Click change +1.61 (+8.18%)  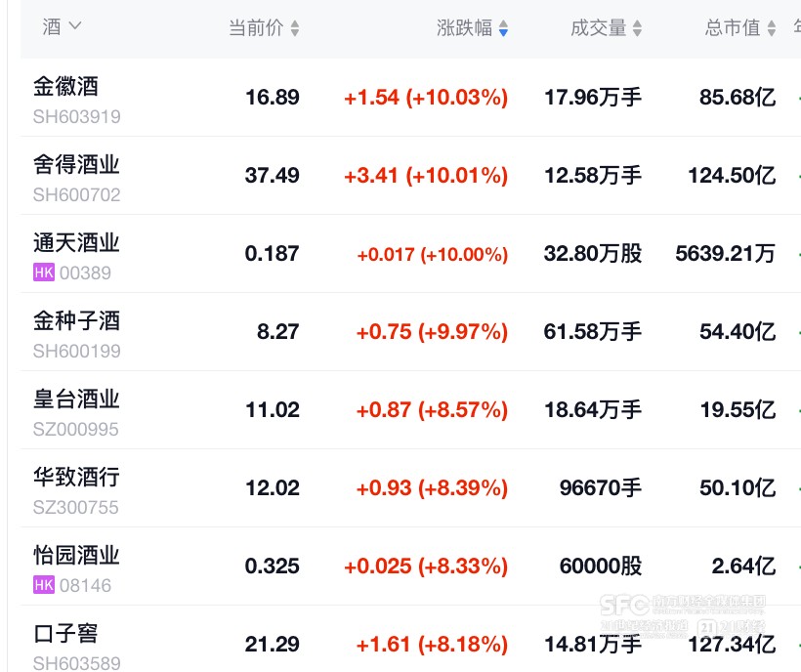pyautogui.click(x=432, y=644)
